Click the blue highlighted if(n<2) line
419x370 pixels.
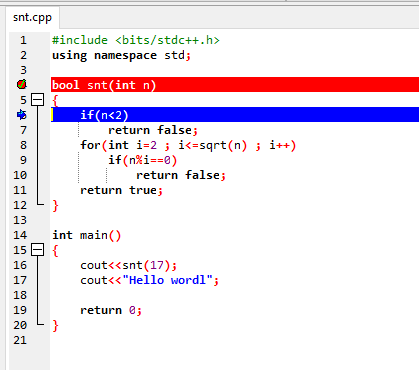(235, 115)
